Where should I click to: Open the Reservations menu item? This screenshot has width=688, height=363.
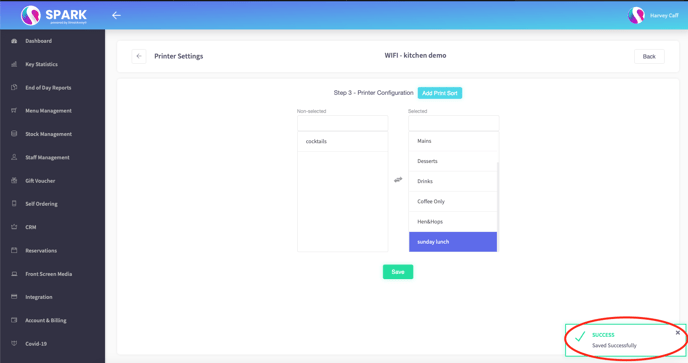coord(41,251)
